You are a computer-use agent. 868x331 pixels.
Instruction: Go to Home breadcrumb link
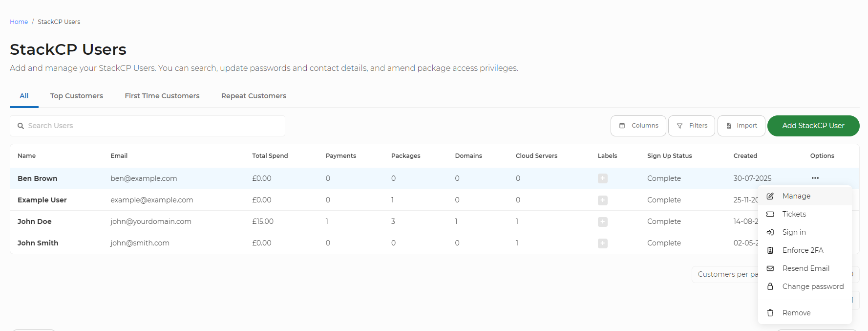click(x=19, y=22)
